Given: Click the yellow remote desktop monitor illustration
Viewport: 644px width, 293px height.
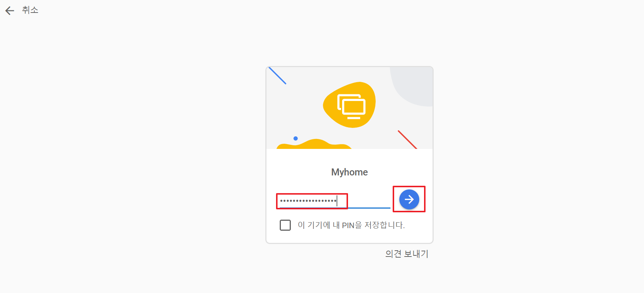Looking at the screenshot, I should pyautogui.click(x=349, y=105).
